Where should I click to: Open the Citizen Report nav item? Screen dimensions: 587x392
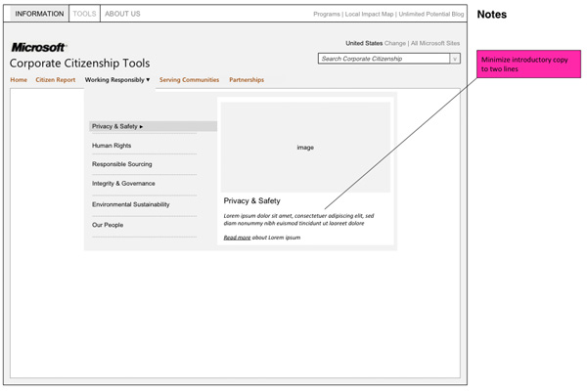[x=56, y=80]
